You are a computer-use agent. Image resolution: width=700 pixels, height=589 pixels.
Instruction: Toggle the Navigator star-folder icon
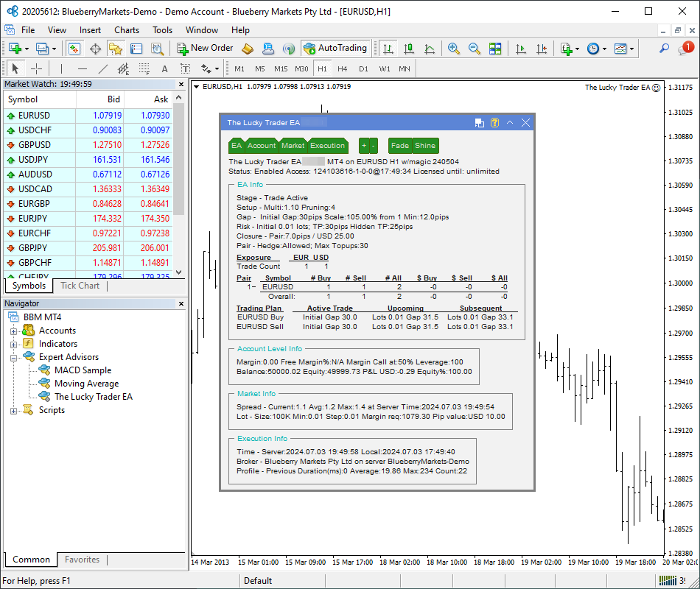pyautogui.click(x=116, y=48)
